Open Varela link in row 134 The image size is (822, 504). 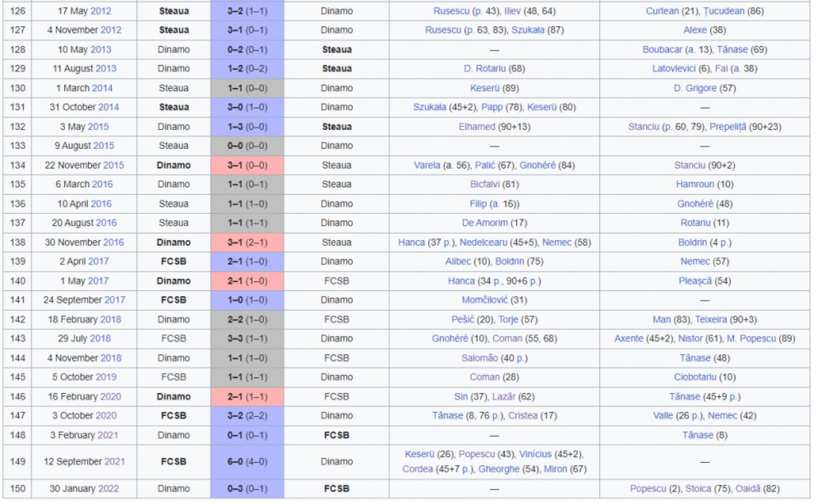[428, 165]
